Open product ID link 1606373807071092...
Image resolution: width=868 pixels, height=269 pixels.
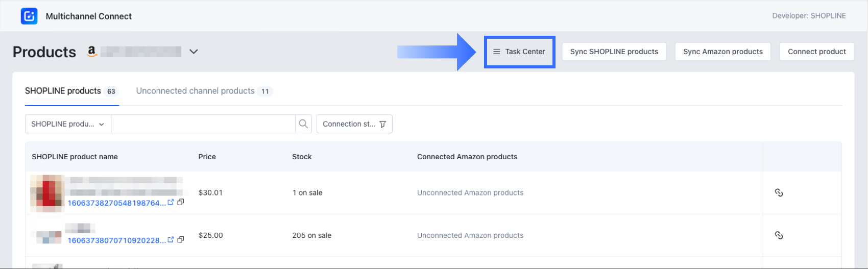[x=116, y=240]
